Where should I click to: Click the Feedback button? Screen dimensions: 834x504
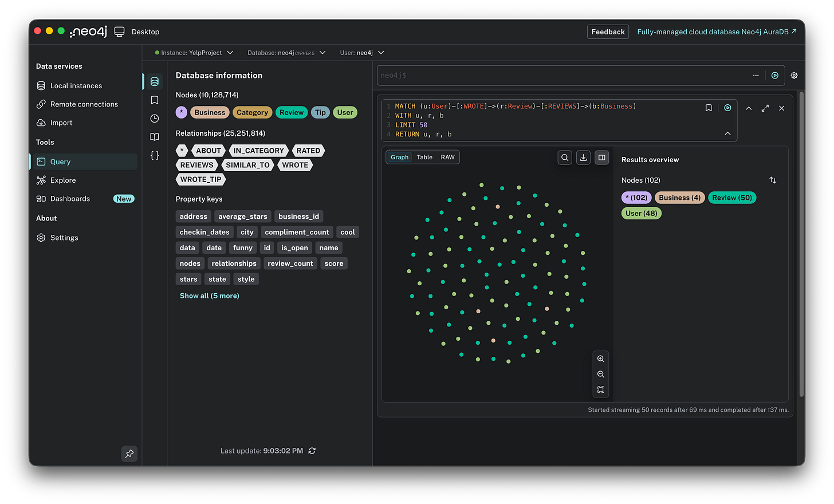608,31
